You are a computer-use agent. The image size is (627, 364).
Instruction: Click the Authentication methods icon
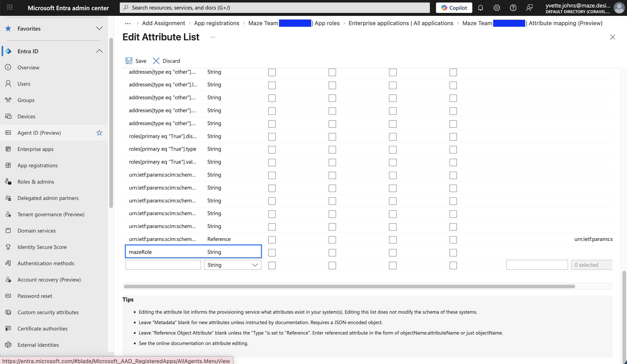point(8,263)
